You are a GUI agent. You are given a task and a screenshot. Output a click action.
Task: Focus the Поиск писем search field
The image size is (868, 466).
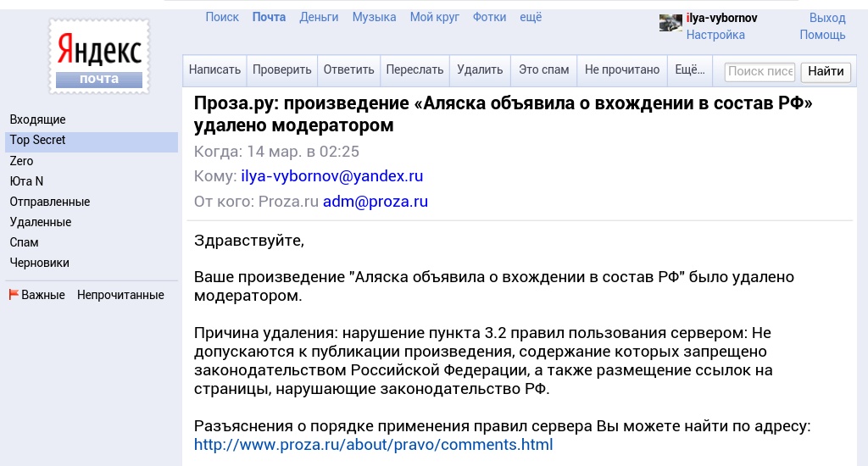pos(759,71)
